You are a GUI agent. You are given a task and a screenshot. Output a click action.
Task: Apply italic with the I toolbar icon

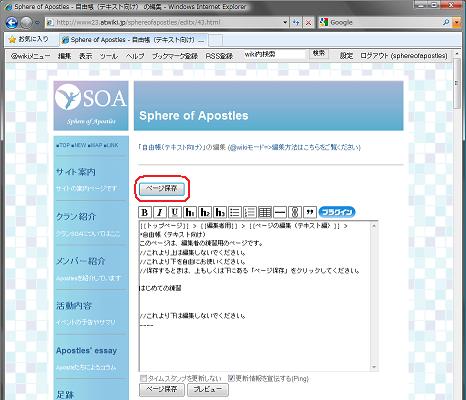[x=160, y=212]
